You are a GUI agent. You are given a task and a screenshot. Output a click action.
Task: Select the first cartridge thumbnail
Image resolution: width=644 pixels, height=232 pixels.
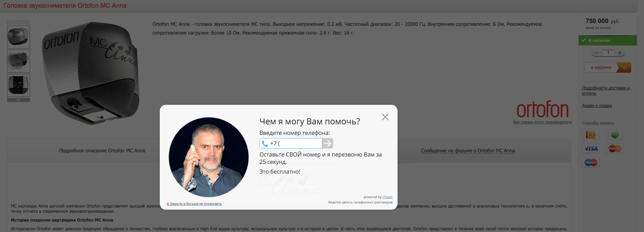click(x=19, y=37)
